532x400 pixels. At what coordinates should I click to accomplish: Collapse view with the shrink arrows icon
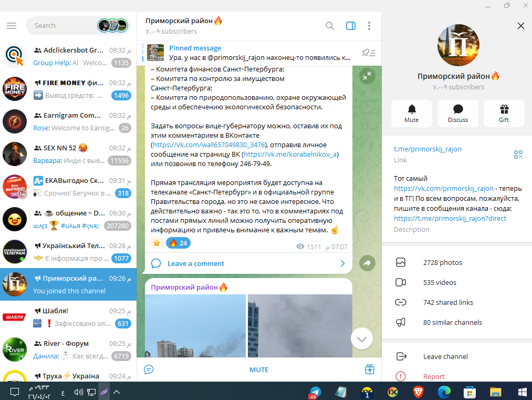[367, 76]
